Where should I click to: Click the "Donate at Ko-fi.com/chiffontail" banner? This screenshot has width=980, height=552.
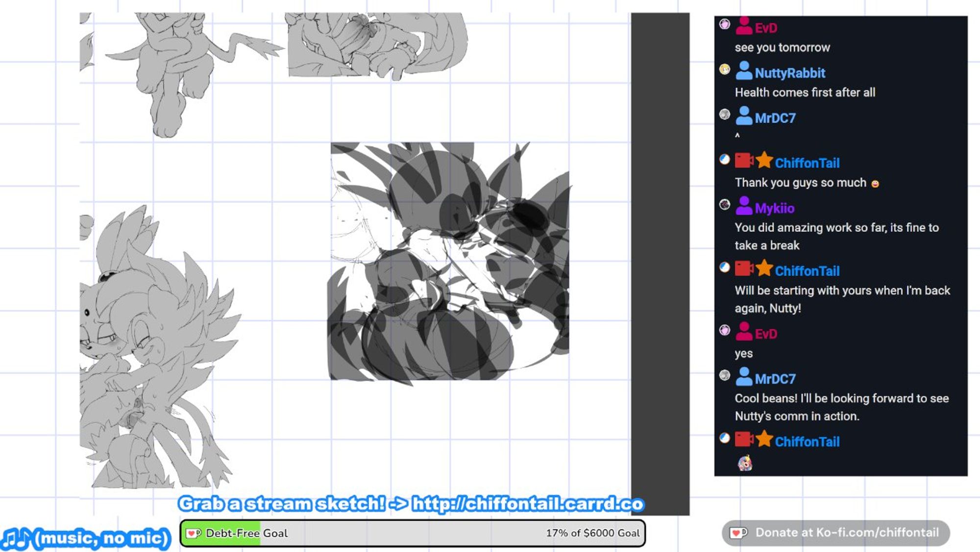tap(836, 533)
